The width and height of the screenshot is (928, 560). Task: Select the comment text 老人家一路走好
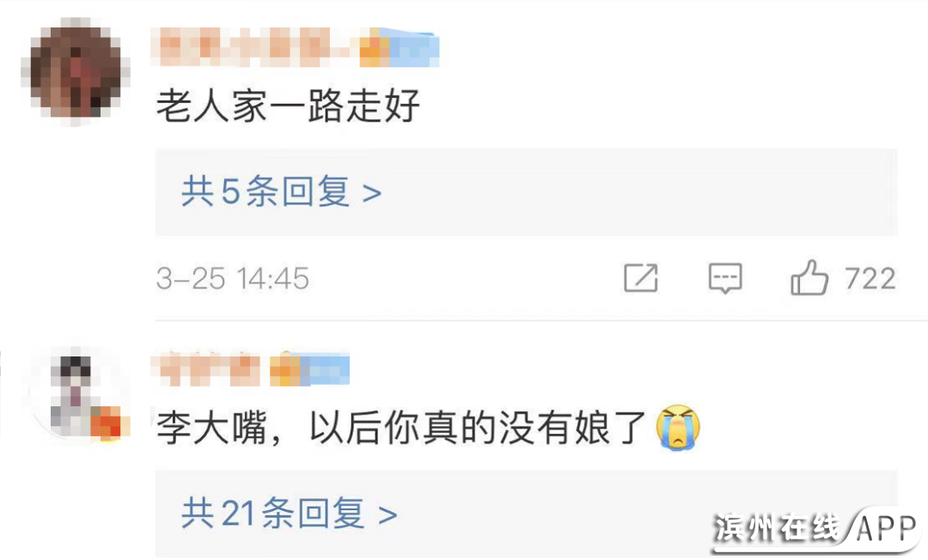pos(288,106)
